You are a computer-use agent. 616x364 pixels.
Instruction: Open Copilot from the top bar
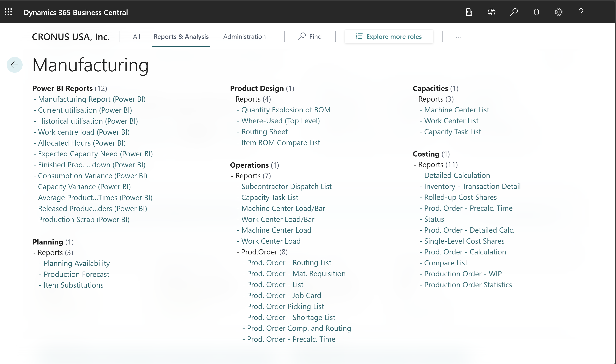pos(492,12)
